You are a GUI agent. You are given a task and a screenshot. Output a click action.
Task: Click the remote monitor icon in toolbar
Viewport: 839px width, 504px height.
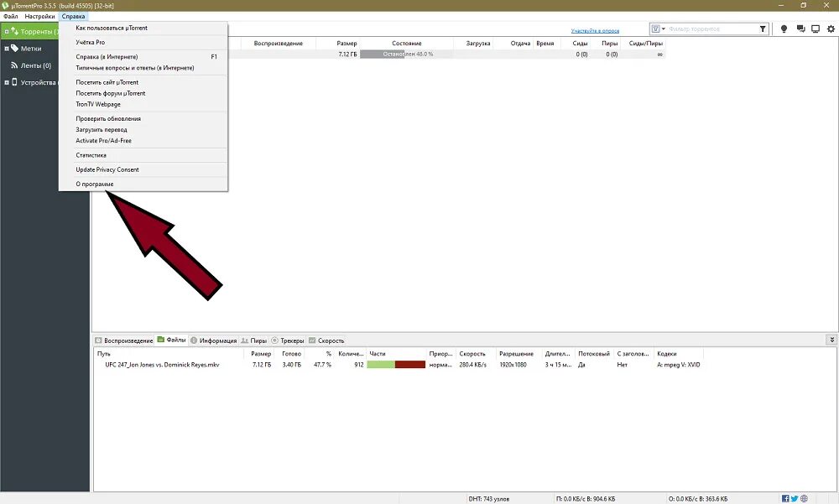[816, 29]
